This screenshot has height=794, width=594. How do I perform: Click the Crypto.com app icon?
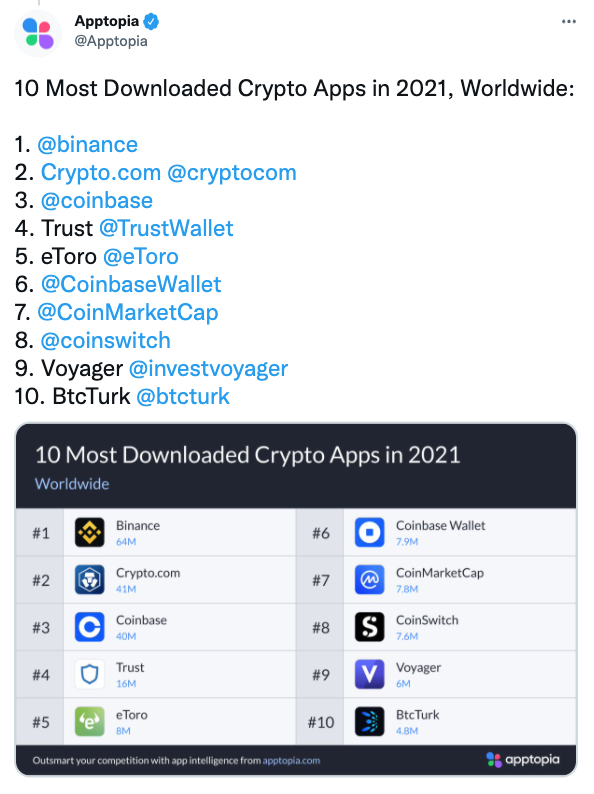pos(90,579)
